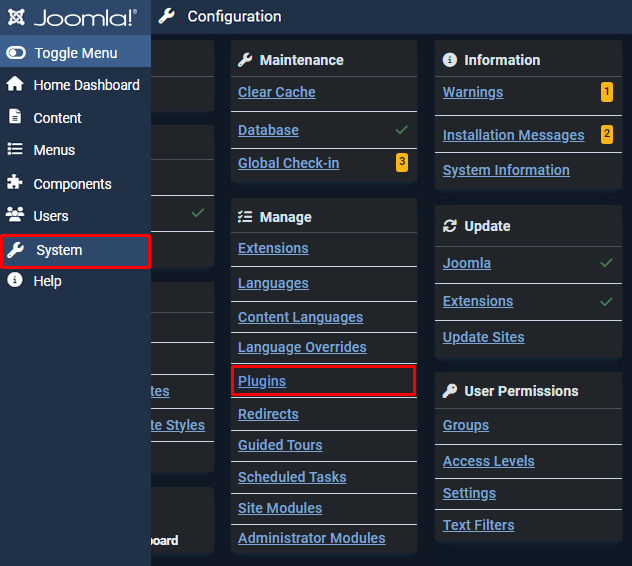Open Global Check-in link
This screenshot has height=566, width=632.
[x=289, y=163]
